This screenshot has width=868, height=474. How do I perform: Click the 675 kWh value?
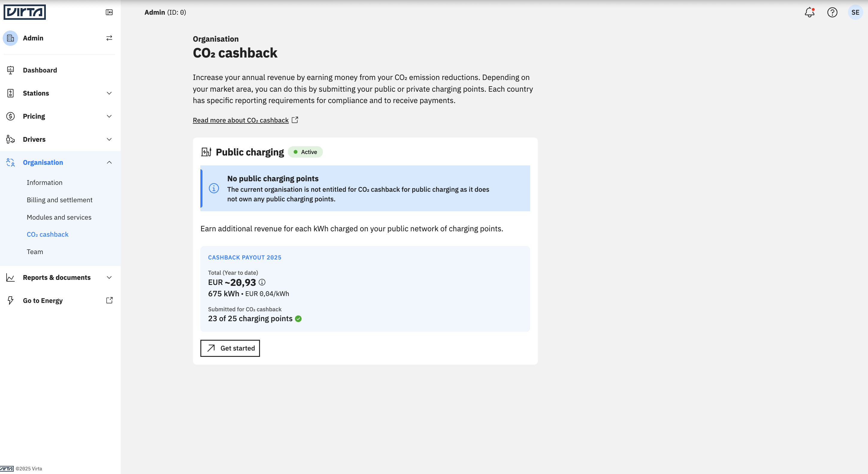pos(223,294)
